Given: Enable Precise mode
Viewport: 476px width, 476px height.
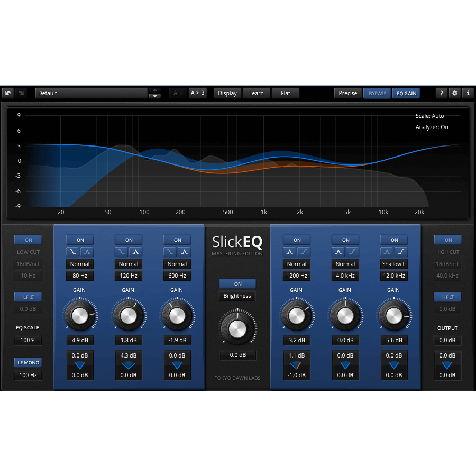Looking at the screenshot, I should tap(348, 93).
